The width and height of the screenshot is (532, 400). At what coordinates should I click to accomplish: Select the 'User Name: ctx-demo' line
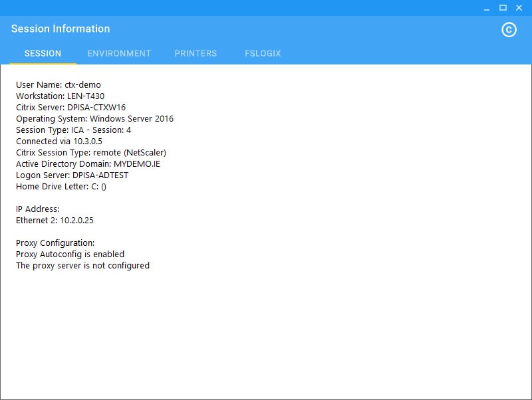pos(59,85)
